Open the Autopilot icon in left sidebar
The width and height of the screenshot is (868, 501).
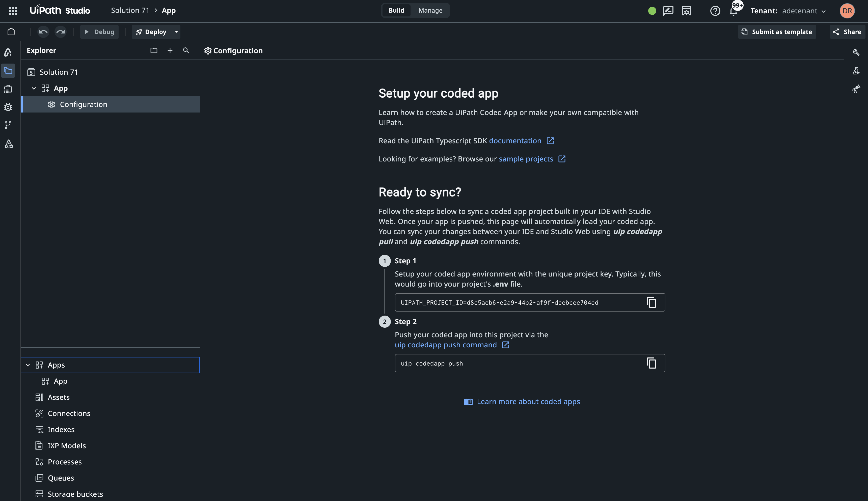click(8, 52)
